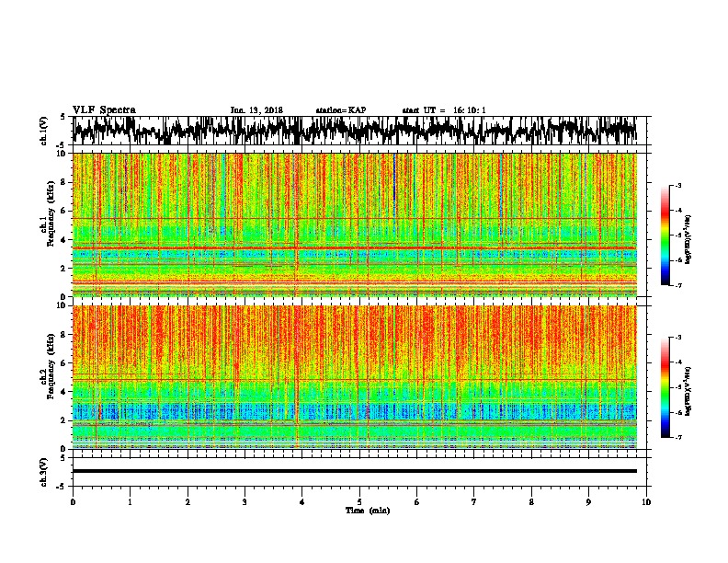
Task: Click the "Time (min)" x-axis label
Action: click(368, 511)
